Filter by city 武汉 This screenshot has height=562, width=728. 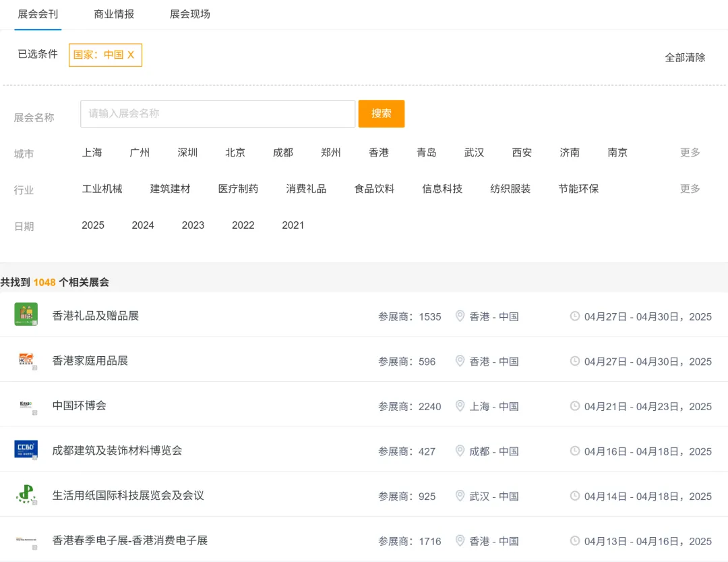[475, 152]
